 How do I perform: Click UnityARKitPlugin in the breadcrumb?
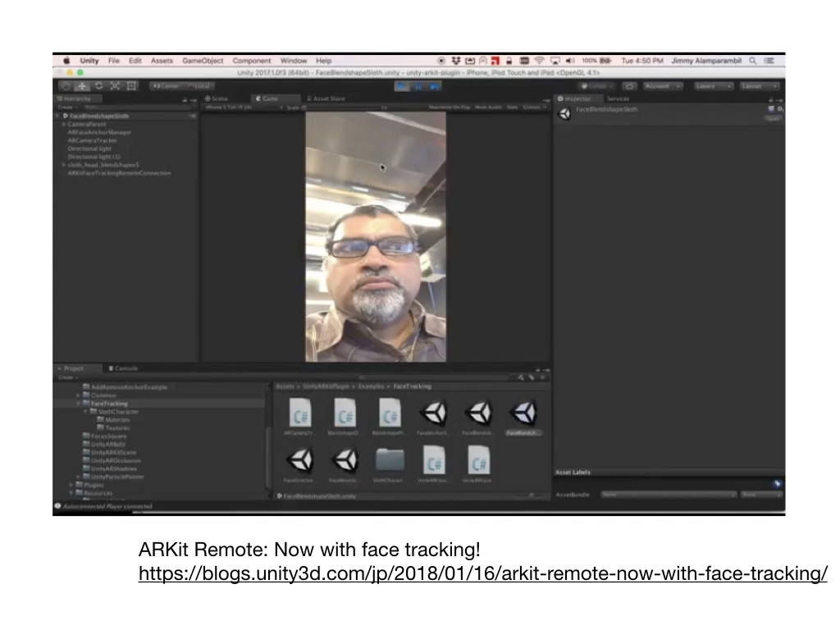point(326,386)
